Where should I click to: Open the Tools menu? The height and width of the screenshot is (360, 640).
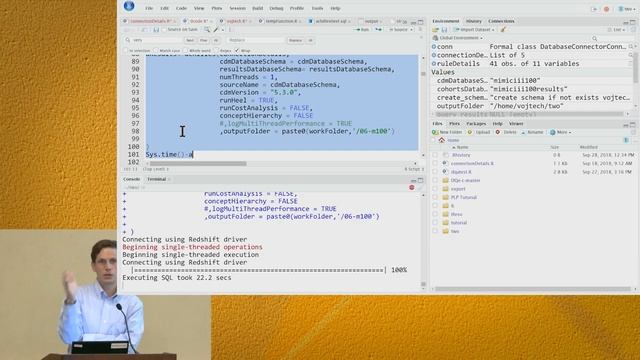tap(317, 8)
